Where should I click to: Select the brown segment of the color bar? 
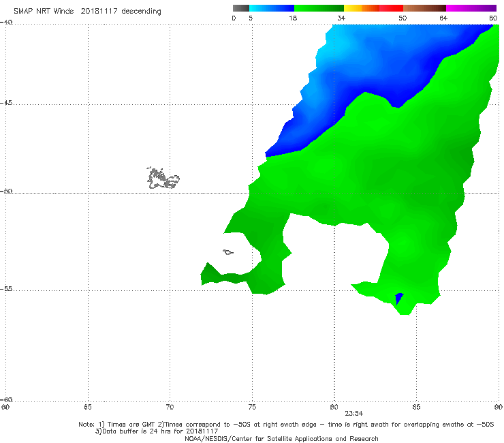[424, 8]
